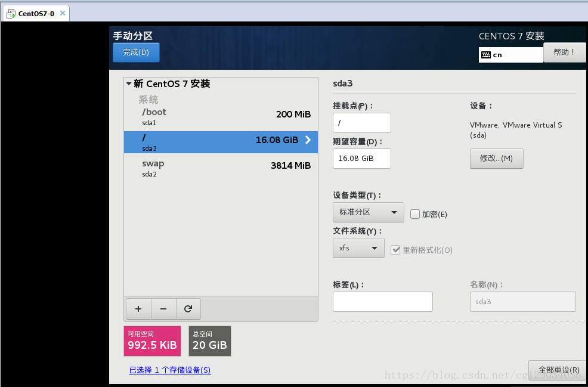This screenshot has height=387, width=588.
Task: Click the CentOS7-0 VM tab icon
Action: click(x=11, y=14)
